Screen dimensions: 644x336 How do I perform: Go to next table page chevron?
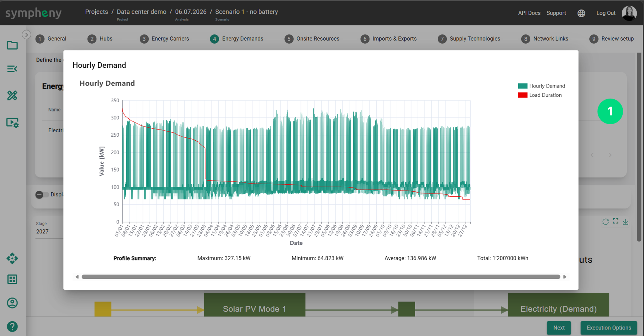[x=610, y=155]
